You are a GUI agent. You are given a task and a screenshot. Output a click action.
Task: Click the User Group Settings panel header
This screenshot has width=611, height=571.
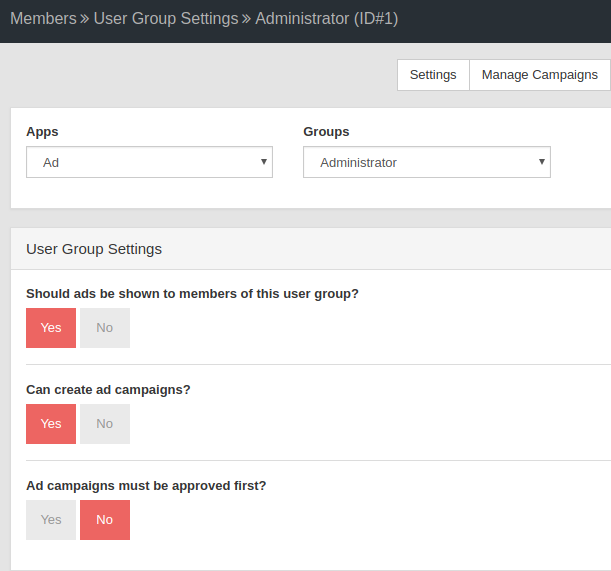(x=311, y=249)
